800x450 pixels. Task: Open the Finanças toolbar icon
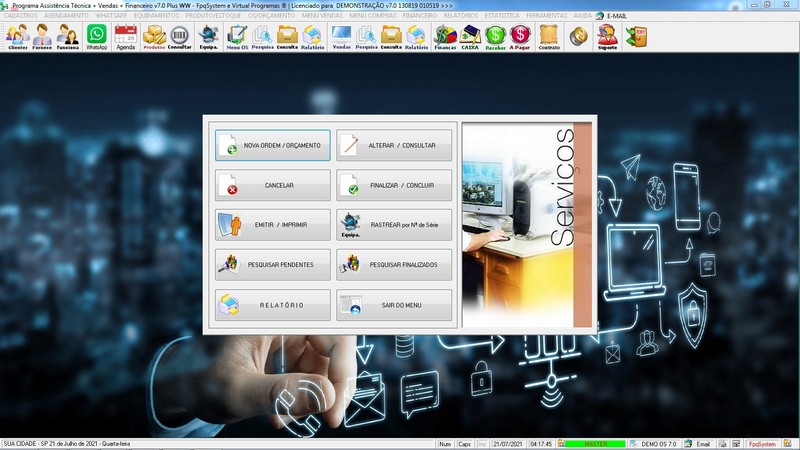pyautogui.click(x=445, y=37)
